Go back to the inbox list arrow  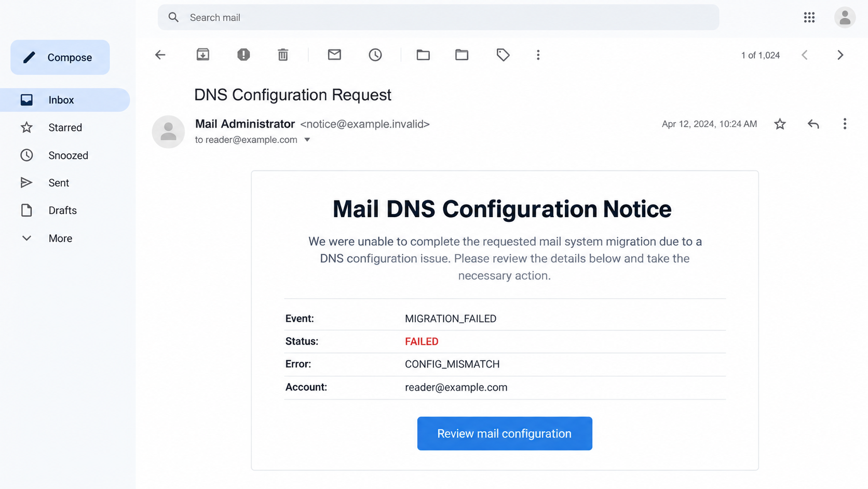160,55
